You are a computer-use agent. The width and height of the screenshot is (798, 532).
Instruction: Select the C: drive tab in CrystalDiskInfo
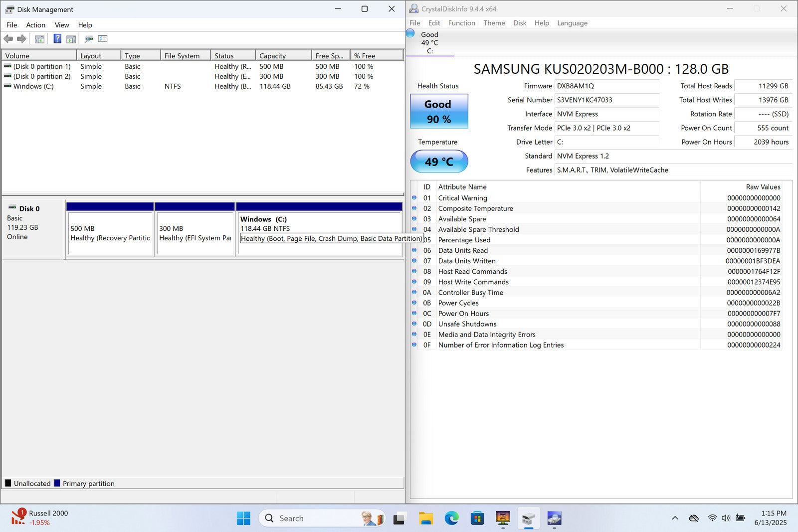click(x=429, y=43)
